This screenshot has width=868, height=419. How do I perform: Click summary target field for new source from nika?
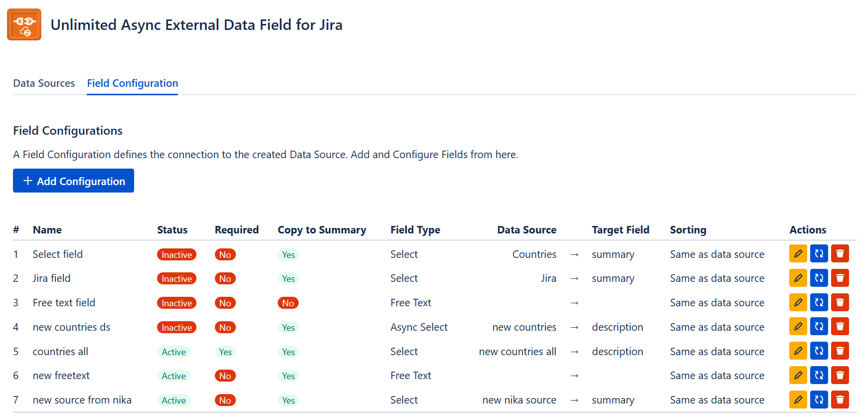pos(613,400)
